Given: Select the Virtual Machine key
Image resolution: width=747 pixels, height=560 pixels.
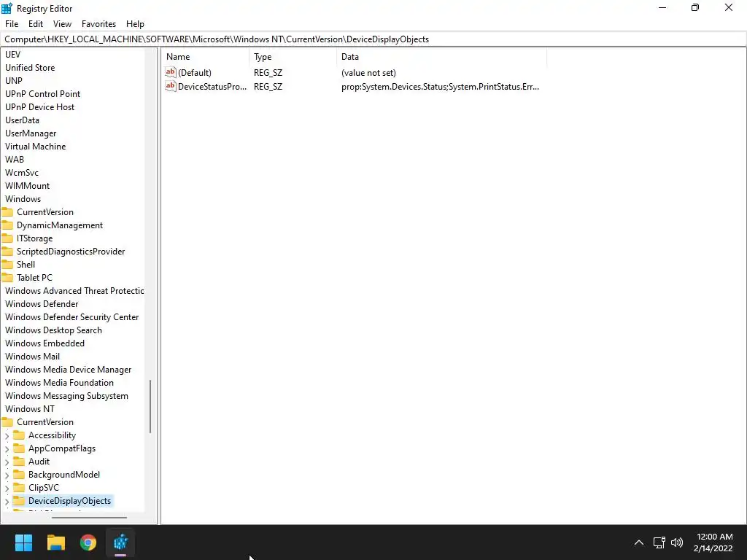Looking at the screenshot, I should (x=35, y=146).
